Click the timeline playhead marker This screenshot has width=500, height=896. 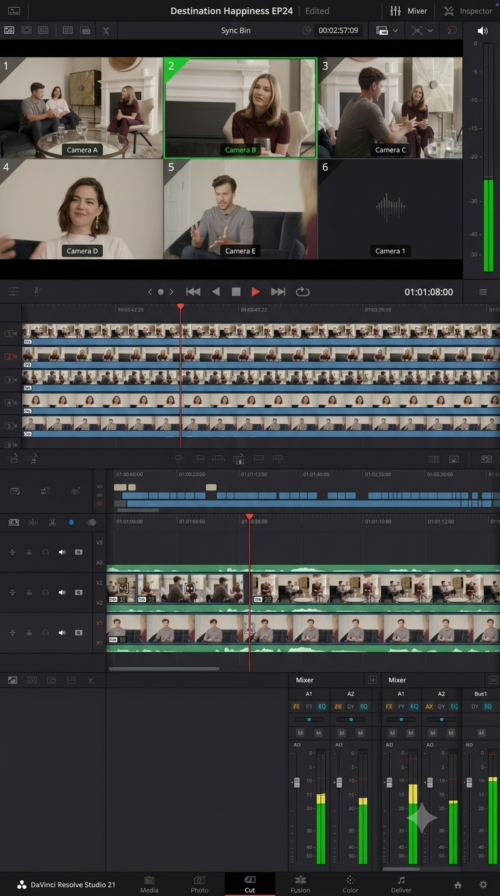tap(250, 517)
